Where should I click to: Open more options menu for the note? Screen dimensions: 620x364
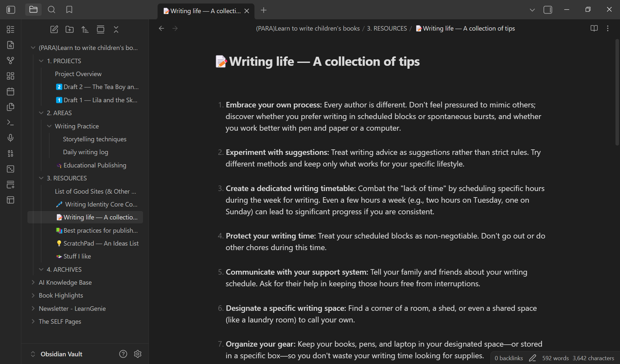[608, 28]
